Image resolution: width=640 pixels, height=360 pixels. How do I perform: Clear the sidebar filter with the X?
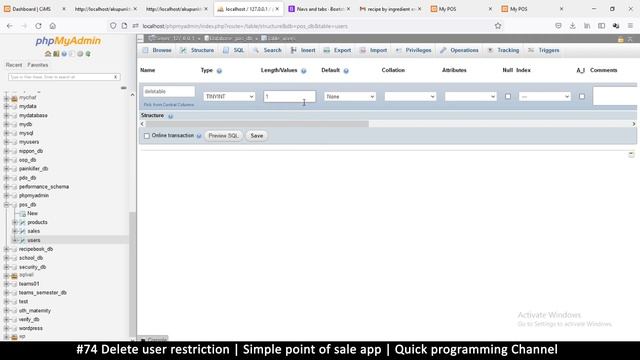(x=116, y=77)
